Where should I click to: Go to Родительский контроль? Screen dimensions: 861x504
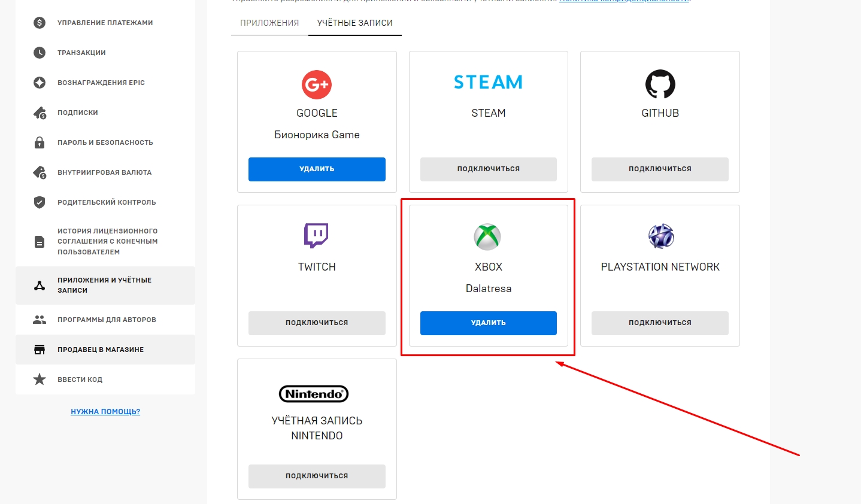[105, 202]
